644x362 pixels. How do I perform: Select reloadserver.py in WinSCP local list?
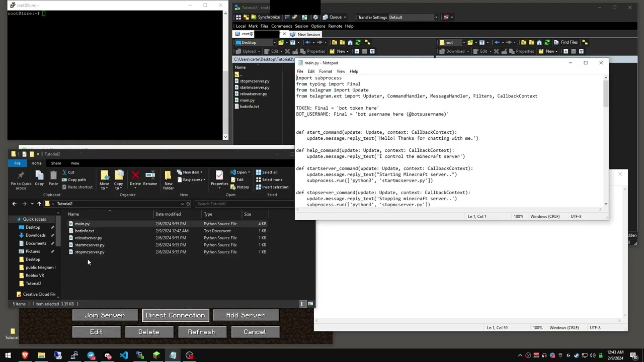point(253,94)
